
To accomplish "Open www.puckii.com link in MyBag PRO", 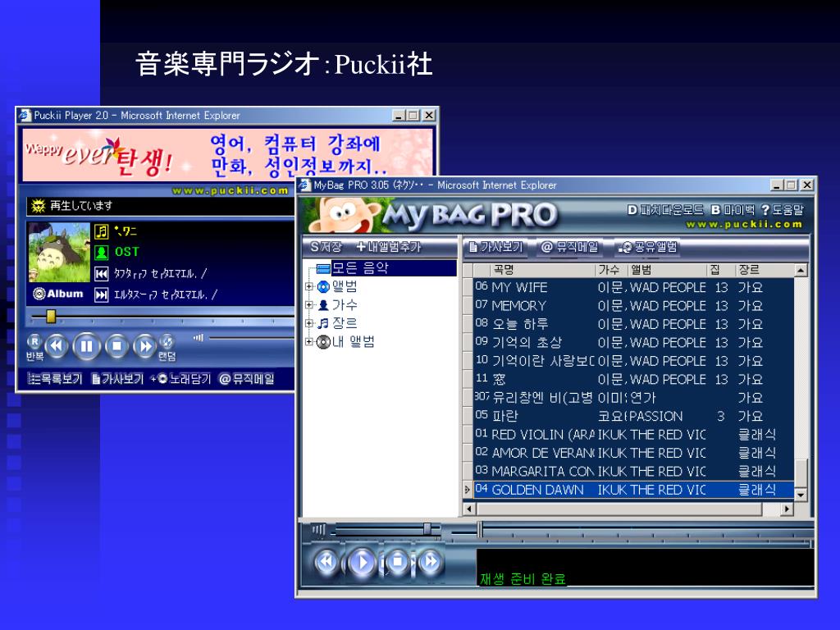I will tap(744, 225).
